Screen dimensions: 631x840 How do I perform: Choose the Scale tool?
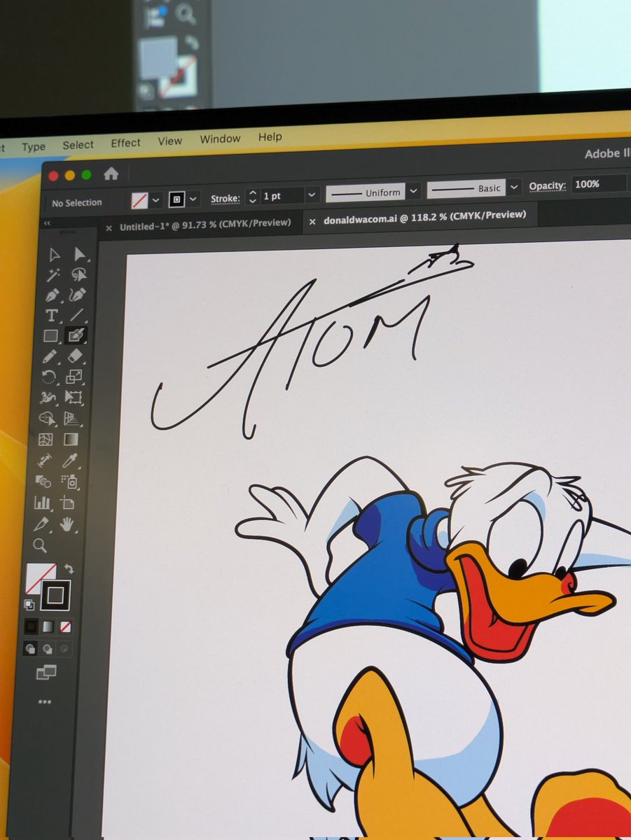pyautogui.click(x=74, y=377)
